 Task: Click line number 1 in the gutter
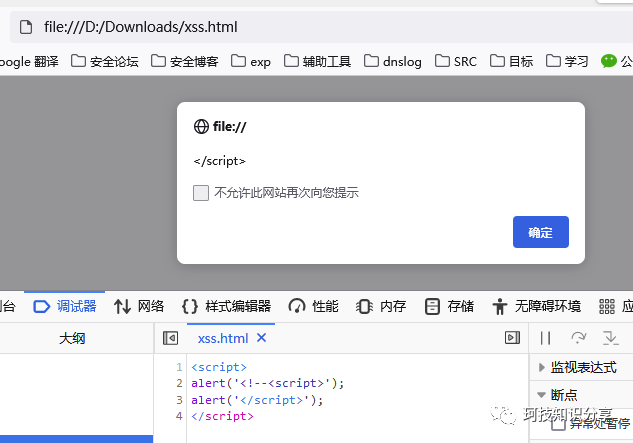(x=179, y=367)
